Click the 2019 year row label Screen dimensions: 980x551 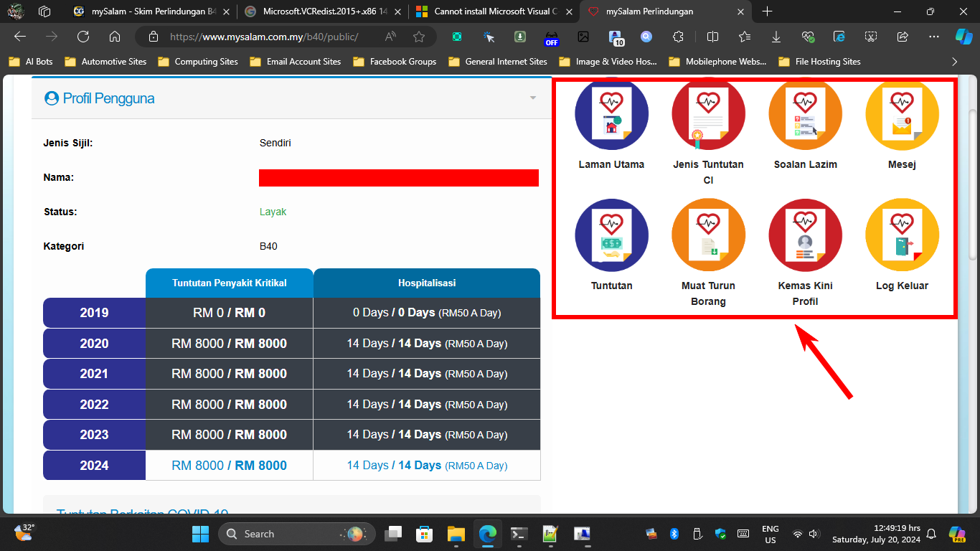click(x=95, y=313)
